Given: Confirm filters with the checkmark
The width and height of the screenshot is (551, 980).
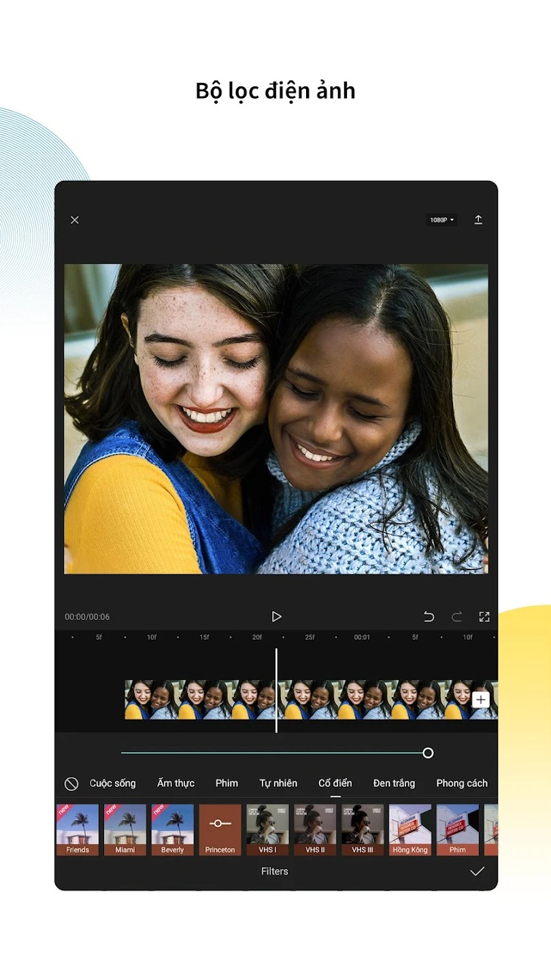Looking at the screenshot, I should pyautogui.click(x=478, y=871).
